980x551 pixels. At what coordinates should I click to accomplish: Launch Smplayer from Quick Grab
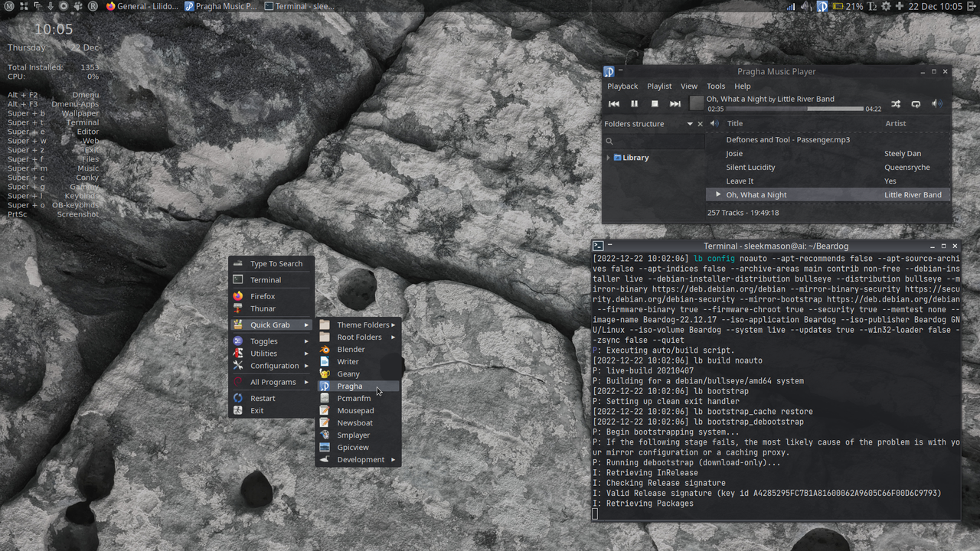click(x=358, y=435)
